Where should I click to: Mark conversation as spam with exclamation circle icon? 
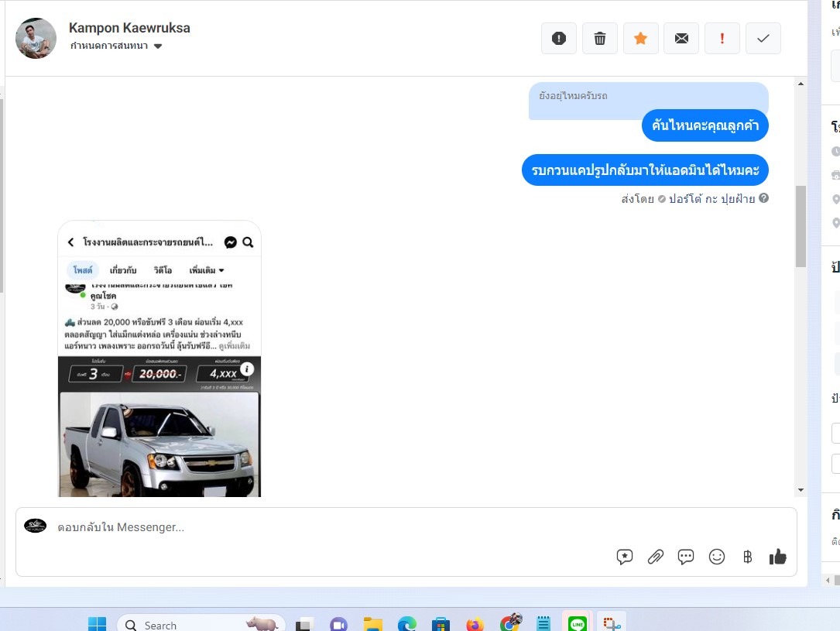point(559,38)
